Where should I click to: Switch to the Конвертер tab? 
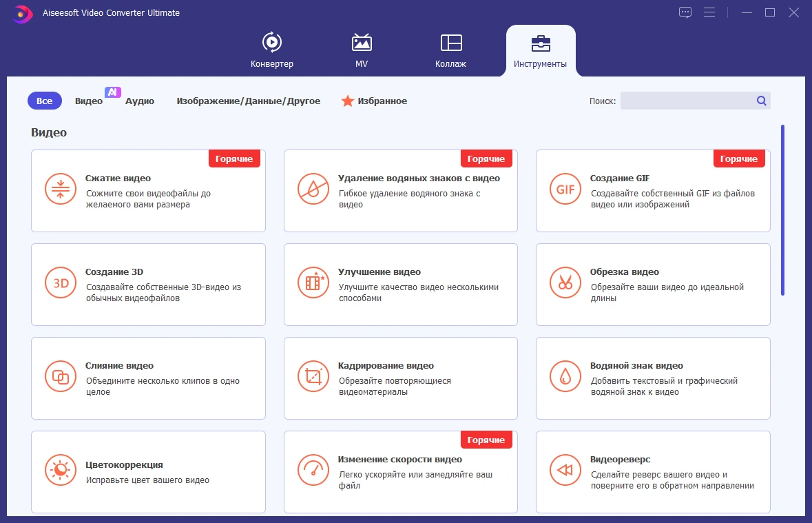click(272, 51)
